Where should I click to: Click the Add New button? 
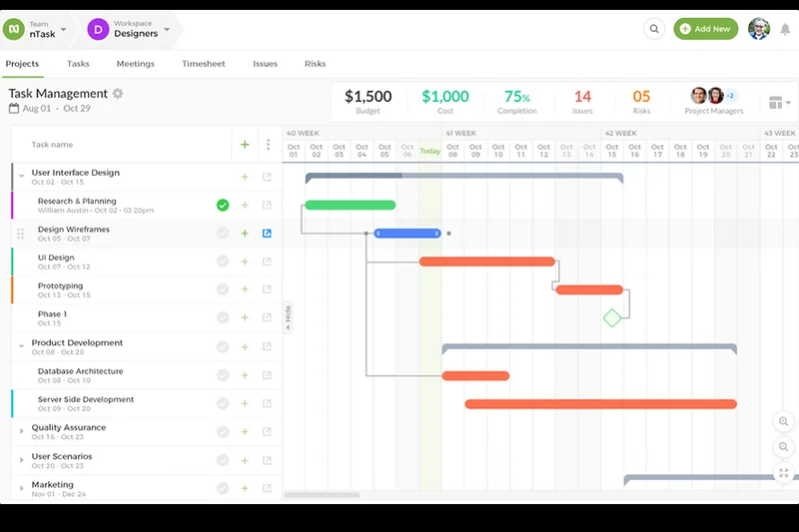[705, 29]
